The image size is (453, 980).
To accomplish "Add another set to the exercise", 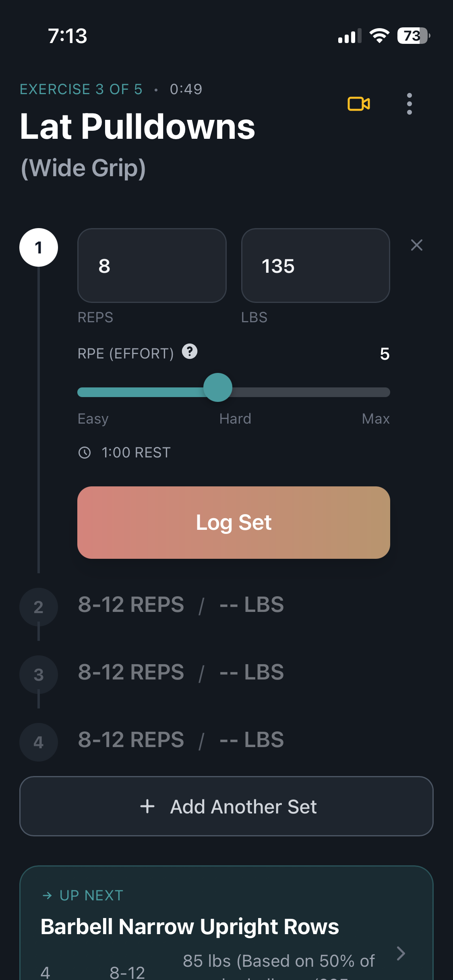I will 226,806.
